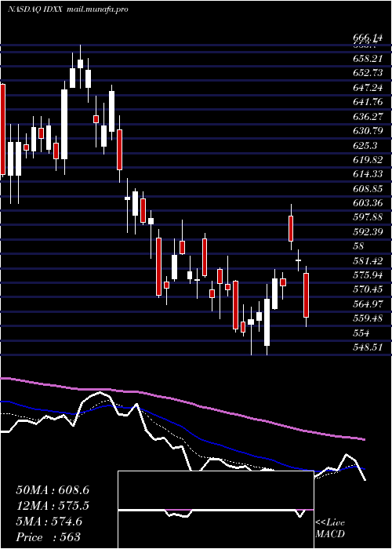Select the 630.79 price axis label

pos(368,131)
